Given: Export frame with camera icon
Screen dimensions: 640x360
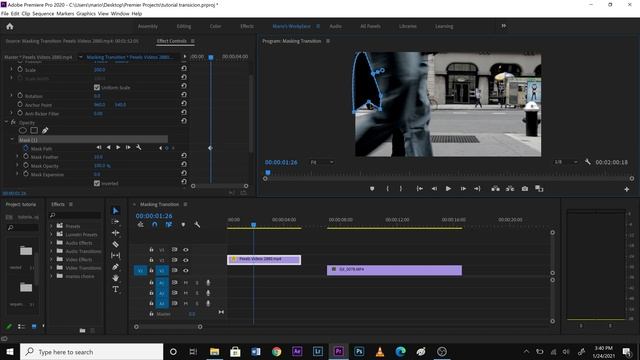Looking at the screenshot, I should 525,189.
